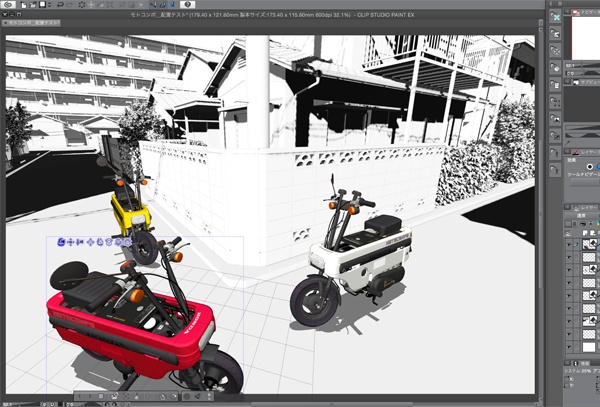Open the 通常 blending mode dropdown
This screenshot has width=600, height=407.
click(x=583, y=216)
